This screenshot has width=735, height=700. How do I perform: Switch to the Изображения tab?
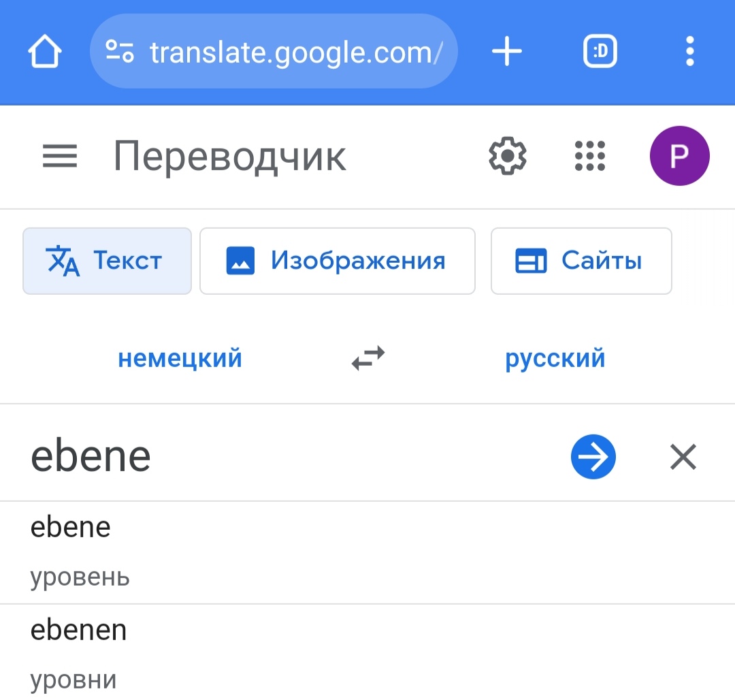pyautogui.click(x=338, y=261)
